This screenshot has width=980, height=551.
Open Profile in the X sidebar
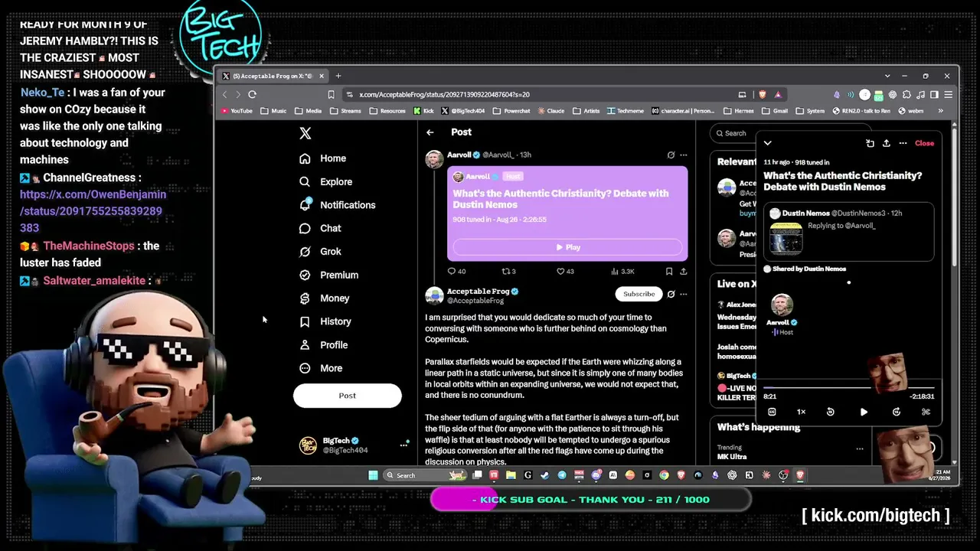tap(323, 345)
